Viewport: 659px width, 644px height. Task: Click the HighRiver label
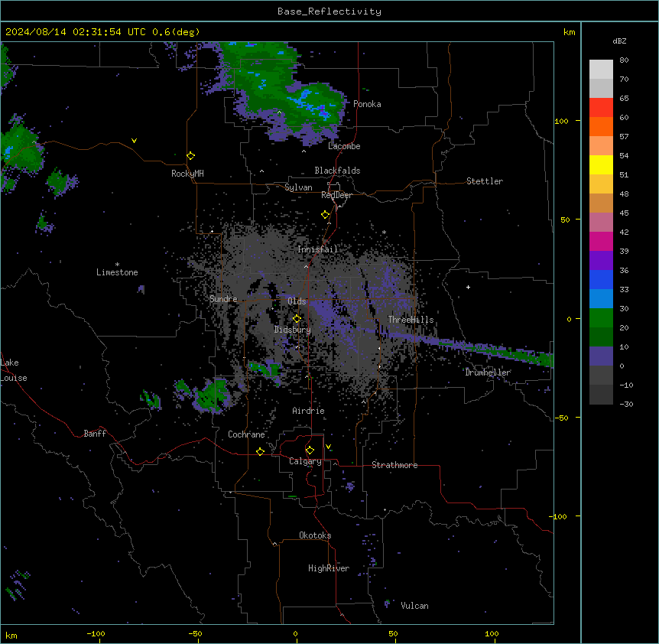coord(329,568)
